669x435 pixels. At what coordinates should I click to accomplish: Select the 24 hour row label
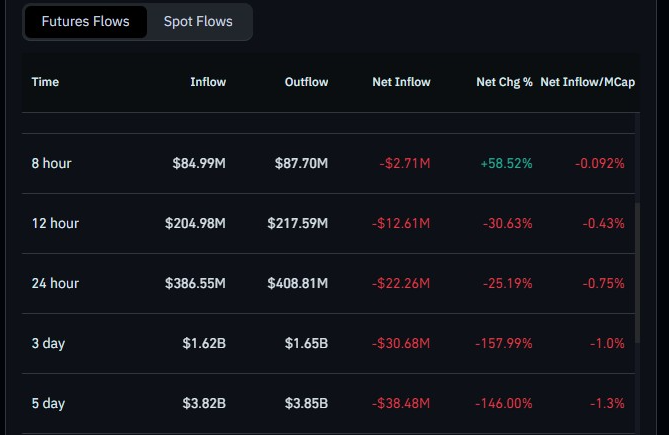[x=55, y=284]
